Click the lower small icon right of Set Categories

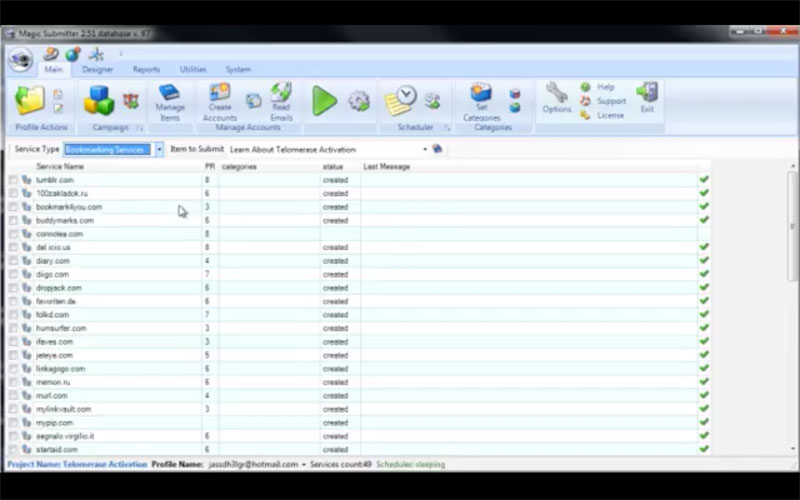515,107
